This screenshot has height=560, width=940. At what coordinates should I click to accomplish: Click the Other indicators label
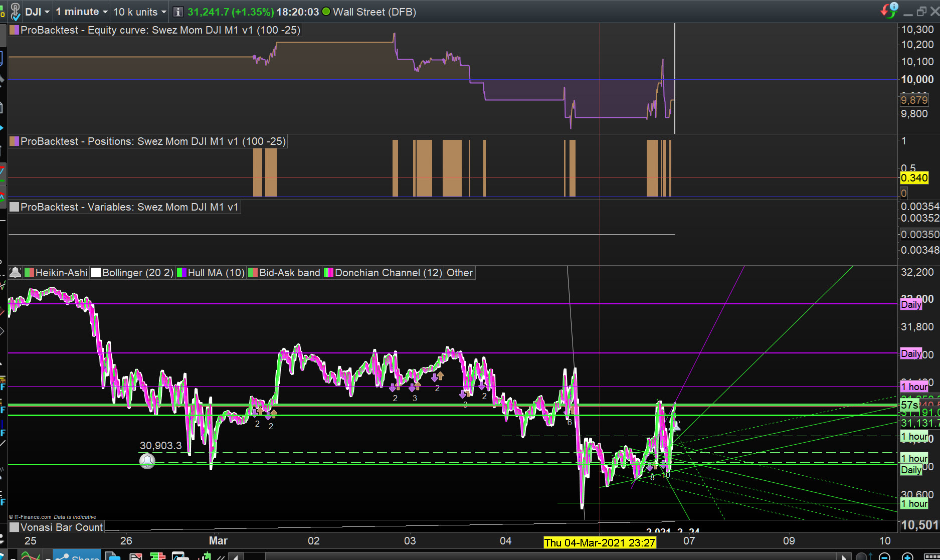pos(459,273)
